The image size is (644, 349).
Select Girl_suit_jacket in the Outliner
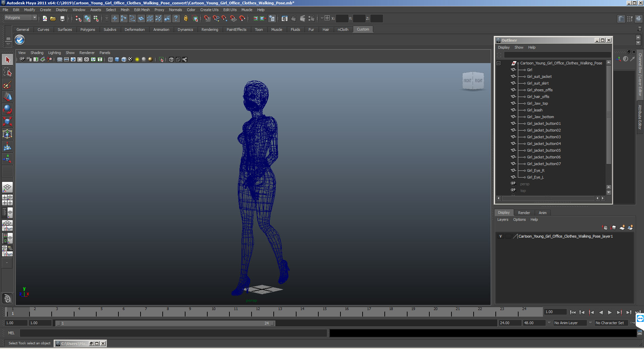pos(539,77)
